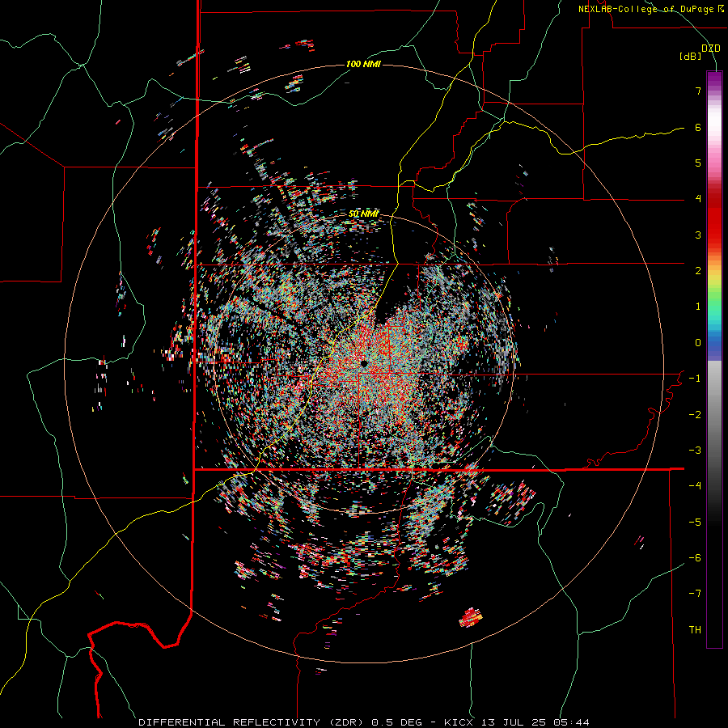Click the 50 NMI range ring label

coord(363,214)
